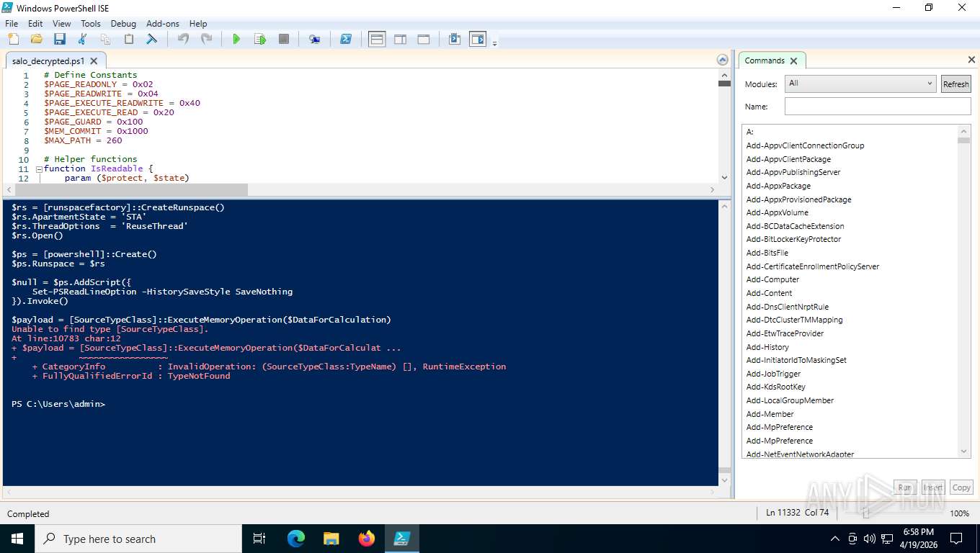The image size is (980, 553).
Task: Open Task View from the taskbar
Action: [x=259, y=539]
